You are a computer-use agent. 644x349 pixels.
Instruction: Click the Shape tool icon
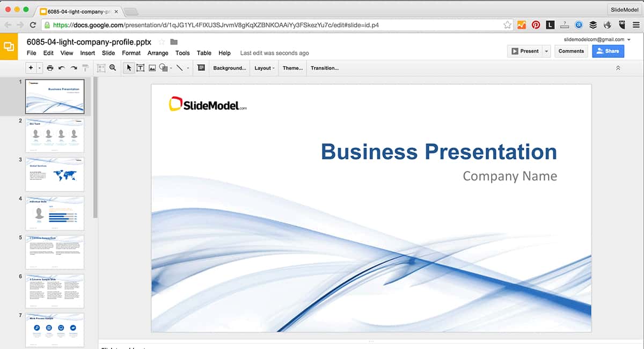[163, 68]
